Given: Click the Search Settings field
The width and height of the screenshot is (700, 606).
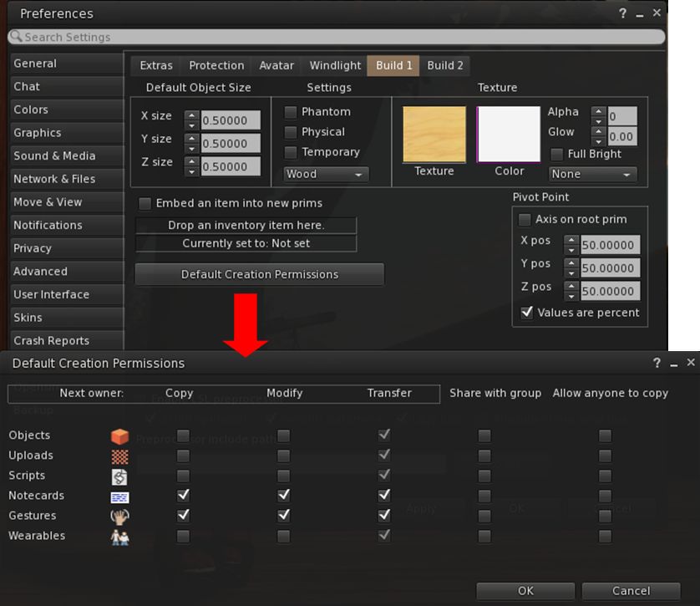Looking at the screenshot, I should click(x=337, y=37).
